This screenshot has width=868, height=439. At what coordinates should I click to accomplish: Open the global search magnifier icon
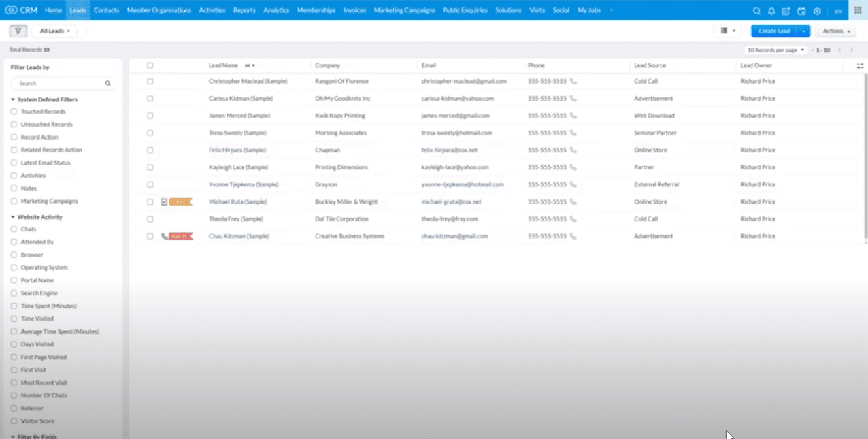tap(756, 10)
